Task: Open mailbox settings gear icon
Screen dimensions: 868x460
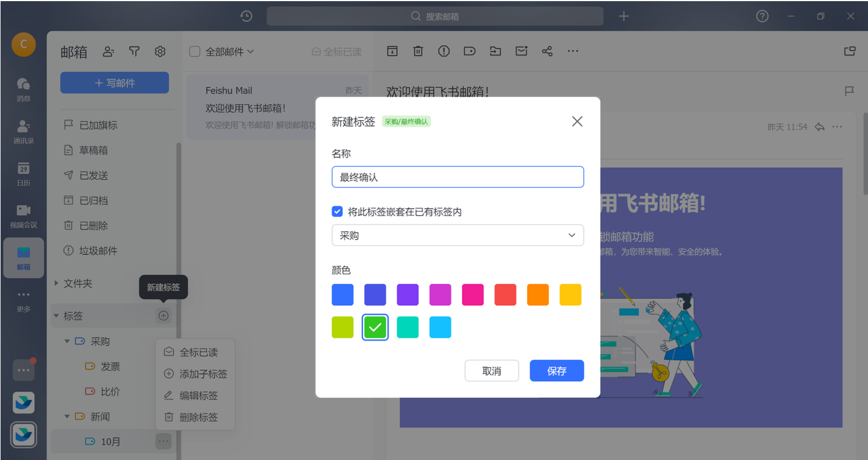Action: pyautogui.click(x=160, y=52)
